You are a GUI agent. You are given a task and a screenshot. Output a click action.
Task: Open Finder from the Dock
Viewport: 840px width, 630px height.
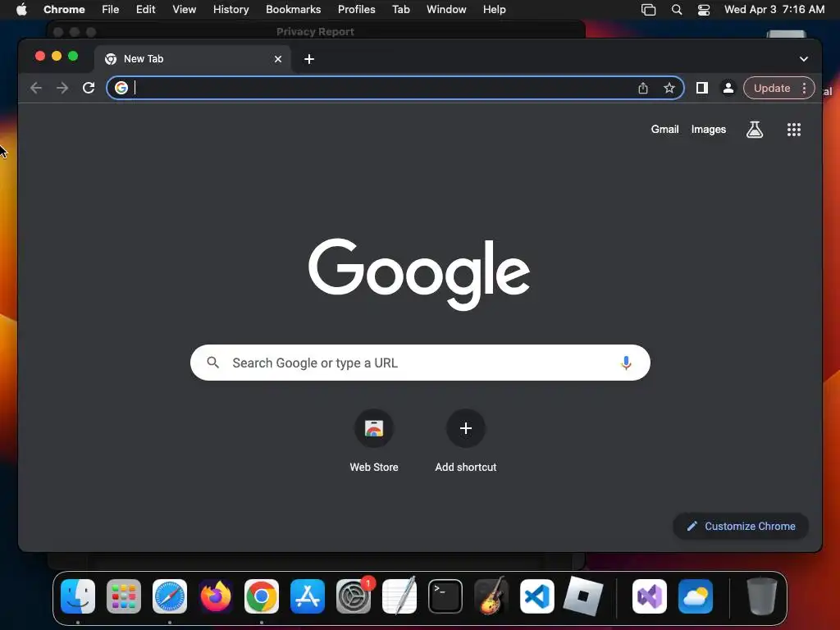click(x=78, y=596)
